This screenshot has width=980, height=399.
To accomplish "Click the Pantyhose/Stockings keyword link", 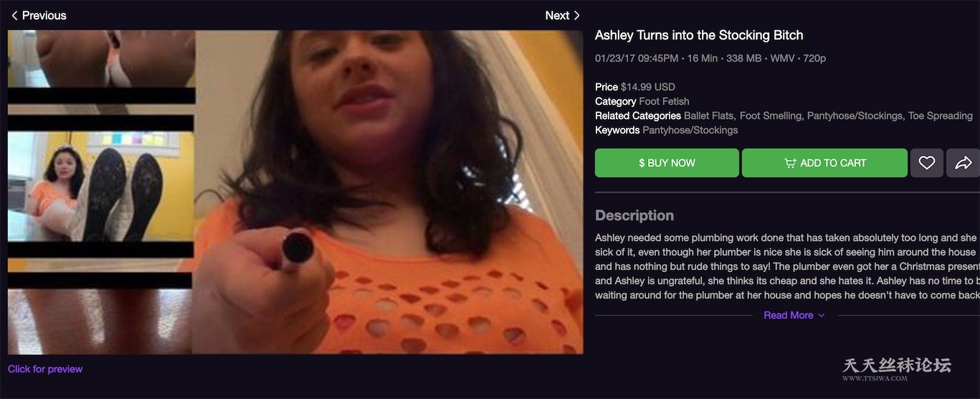I will pos(690,130).
